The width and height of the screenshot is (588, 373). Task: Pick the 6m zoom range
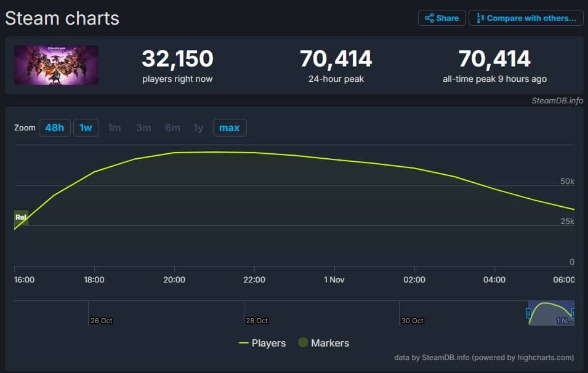tap(172, 128)
